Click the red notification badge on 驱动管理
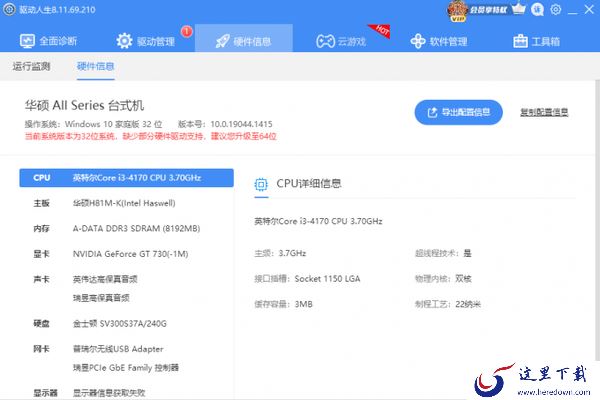The image size is (600, 400). click(x=186, y=31)
